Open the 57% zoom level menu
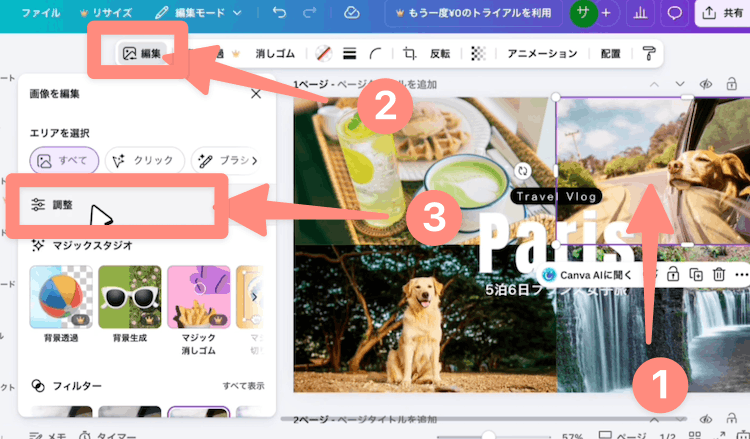The width and height of the screenshot is (750, 439). (x=573, y=436)
